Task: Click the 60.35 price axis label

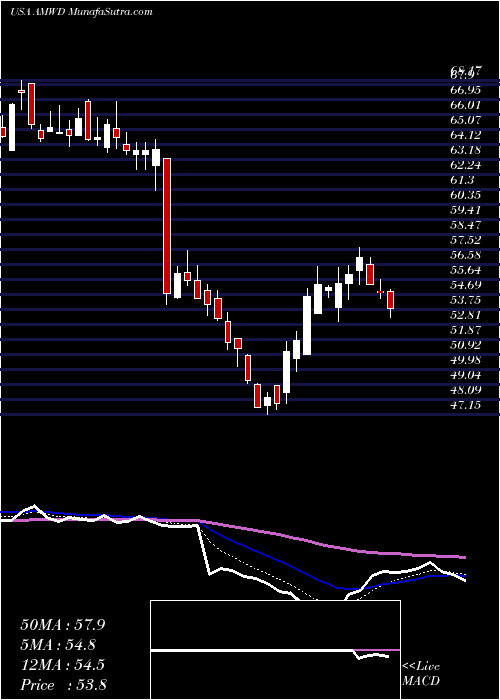Action: point(466,196)
